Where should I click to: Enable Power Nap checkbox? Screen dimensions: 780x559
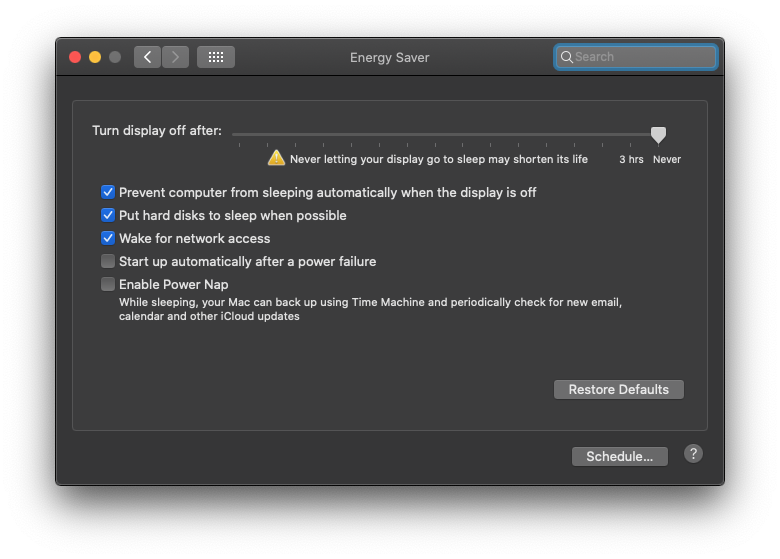(107, 284)
